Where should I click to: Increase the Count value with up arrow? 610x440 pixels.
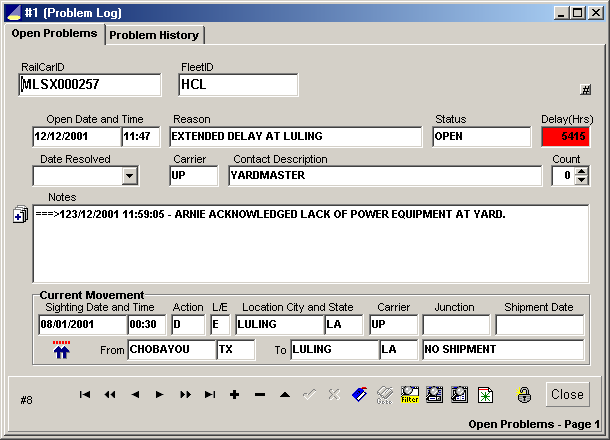pyautogui.click(x=582, y=171)
